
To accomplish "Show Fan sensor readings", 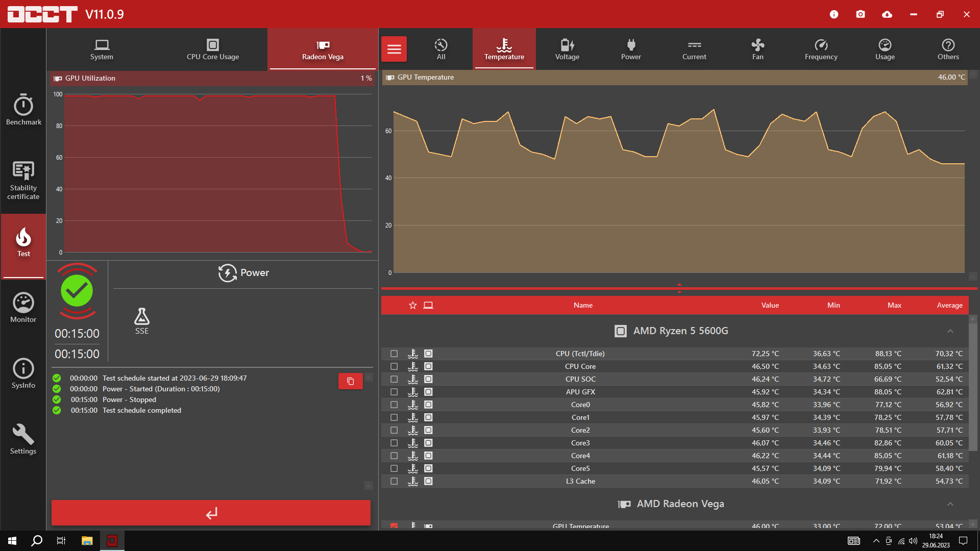I will point(757,49).
